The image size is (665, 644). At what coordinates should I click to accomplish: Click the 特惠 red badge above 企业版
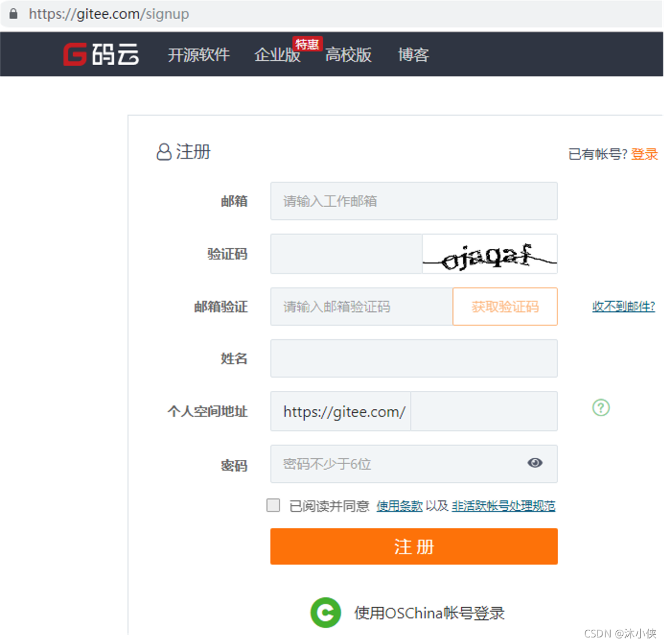point(307,44)
